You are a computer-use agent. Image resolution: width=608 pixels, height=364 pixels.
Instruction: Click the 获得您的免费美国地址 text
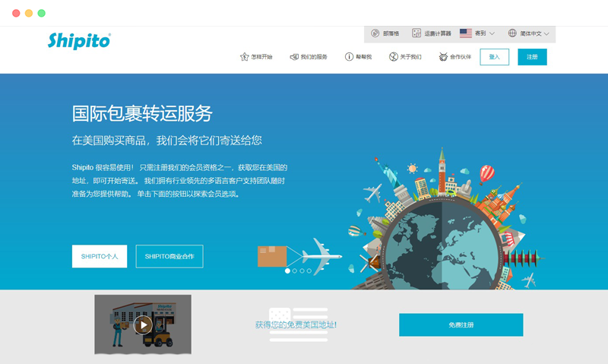296,324
